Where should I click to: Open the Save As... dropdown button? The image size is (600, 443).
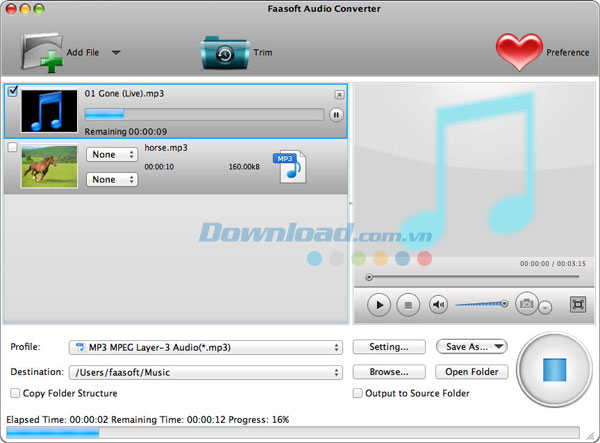tap(471, 347)
